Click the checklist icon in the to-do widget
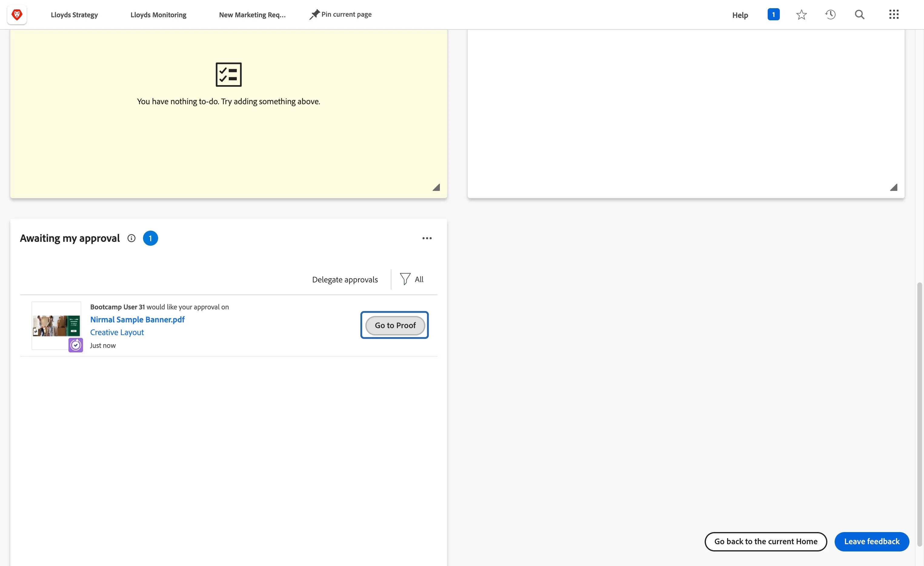This screenshot has width=924, height=566. pos(228,74)
